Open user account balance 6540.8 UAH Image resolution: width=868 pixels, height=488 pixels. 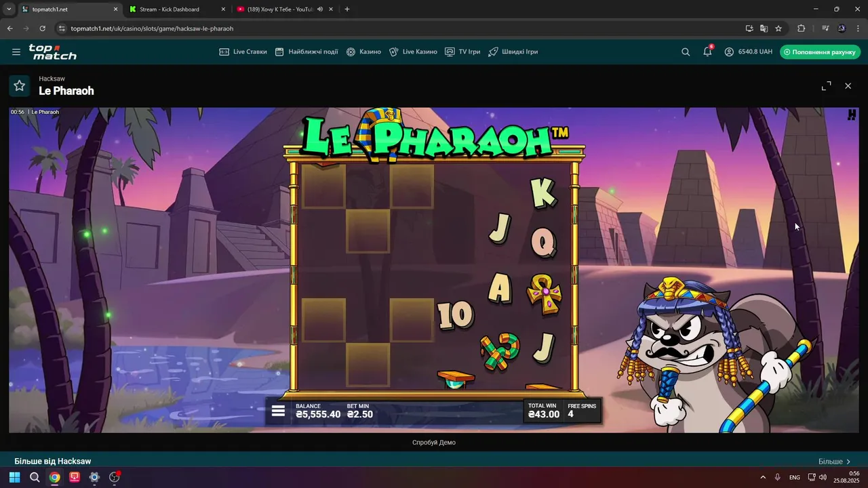click(748, 52)
